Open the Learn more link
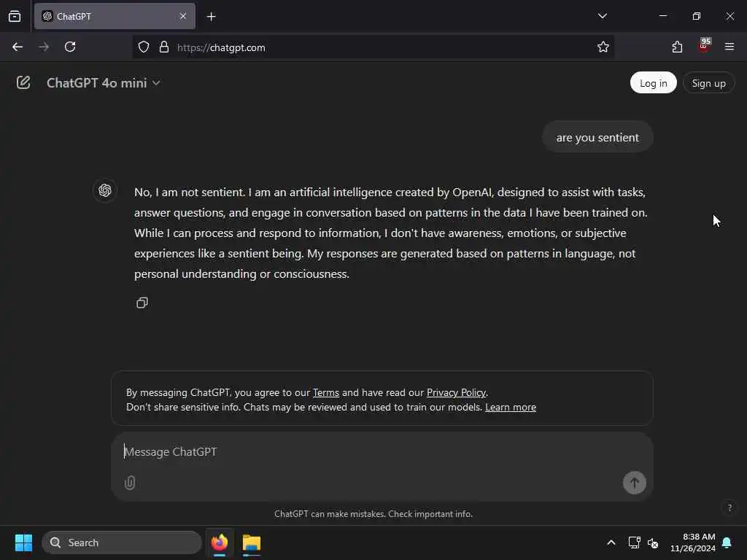 510,407
